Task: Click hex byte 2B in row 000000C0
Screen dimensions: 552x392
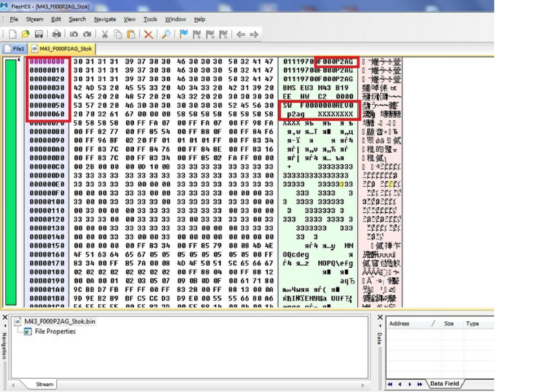Action: (90, 167)
